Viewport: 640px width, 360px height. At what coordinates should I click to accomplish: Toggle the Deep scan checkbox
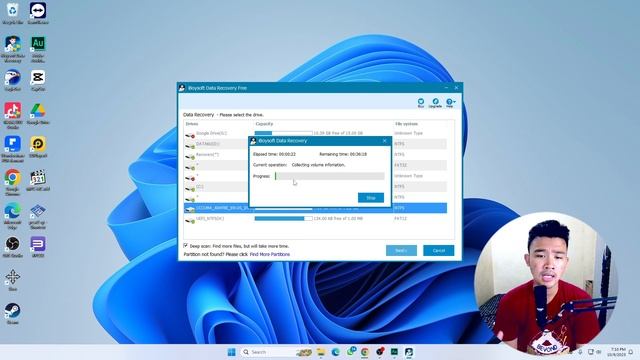[186, 246]
